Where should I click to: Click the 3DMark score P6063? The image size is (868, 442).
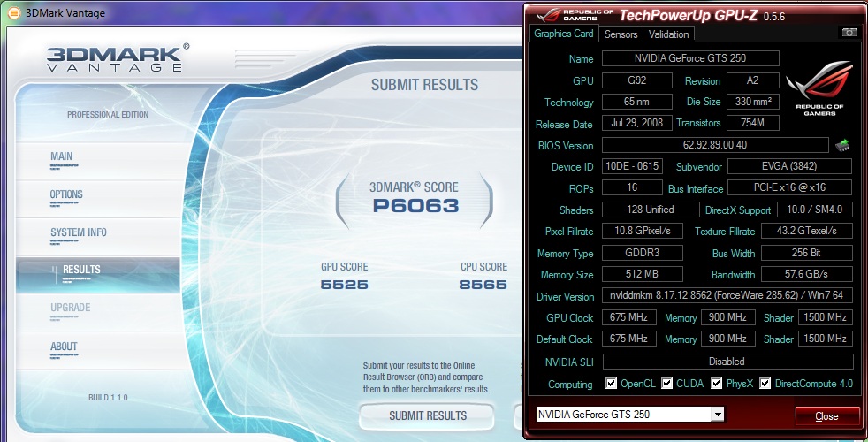coord(415,206)
